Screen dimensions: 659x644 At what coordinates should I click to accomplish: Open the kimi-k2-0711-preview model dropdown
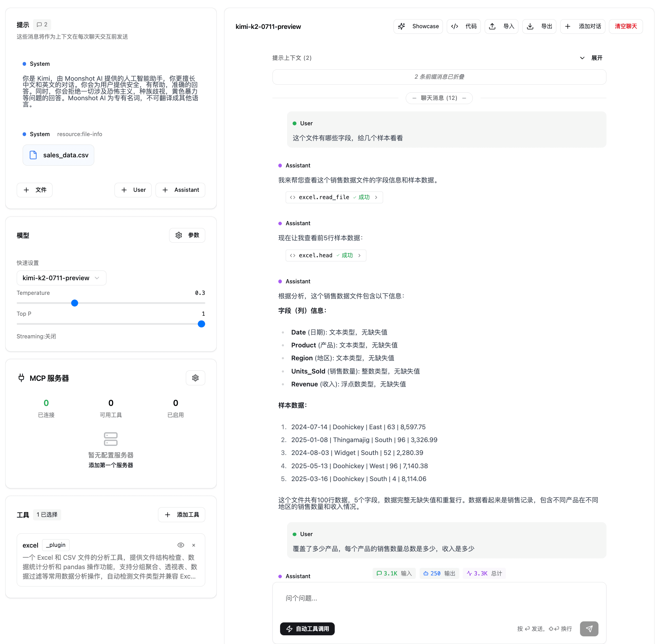tap(61, 278)
